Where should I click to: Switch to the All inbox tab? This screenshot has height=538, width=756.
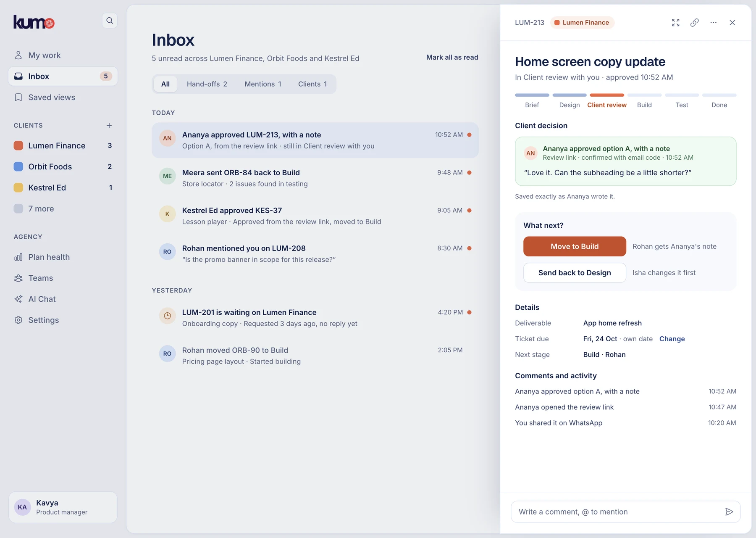[165, 84]
